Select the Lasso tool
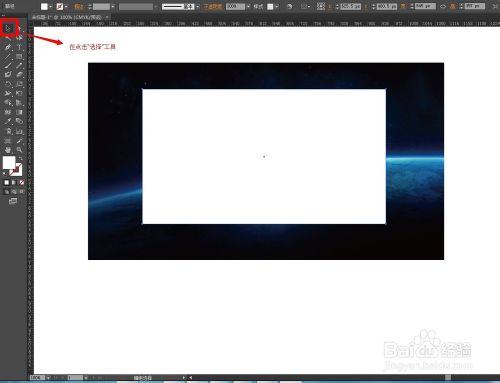Screen dimensions: 500x383 pos(19,38)
